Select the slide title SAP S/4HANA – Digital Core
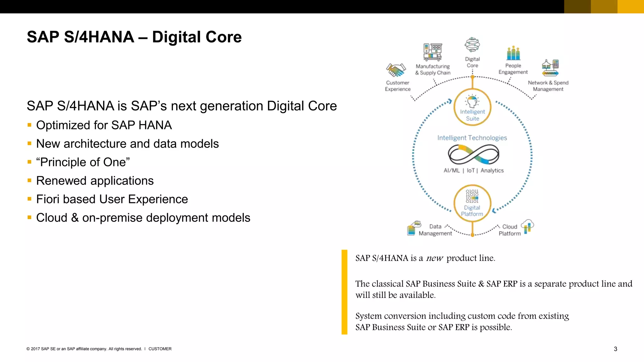 134,37
